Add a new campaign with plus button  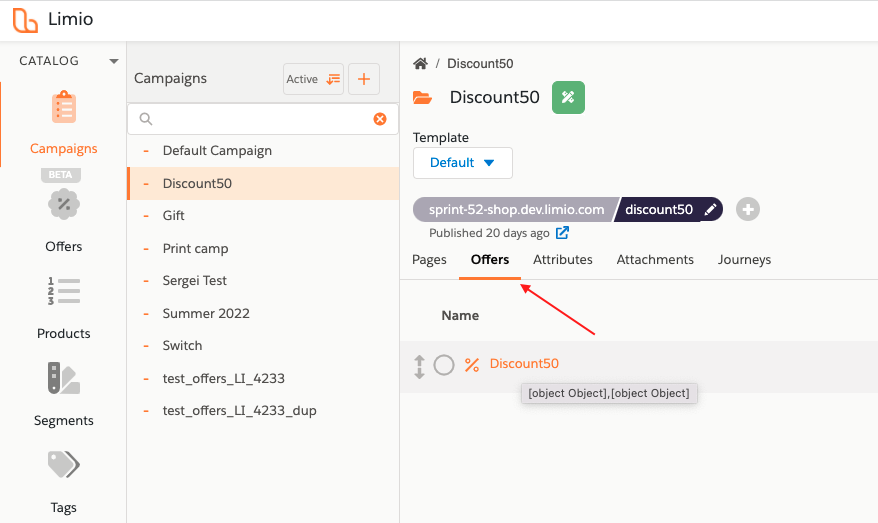(x=364, y=79)
